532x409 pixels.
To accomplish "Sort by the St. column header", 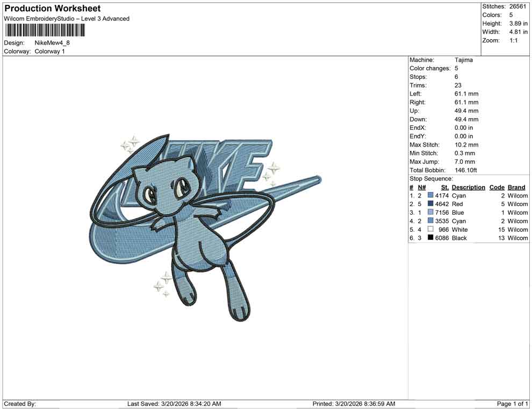I will (444, 187).
